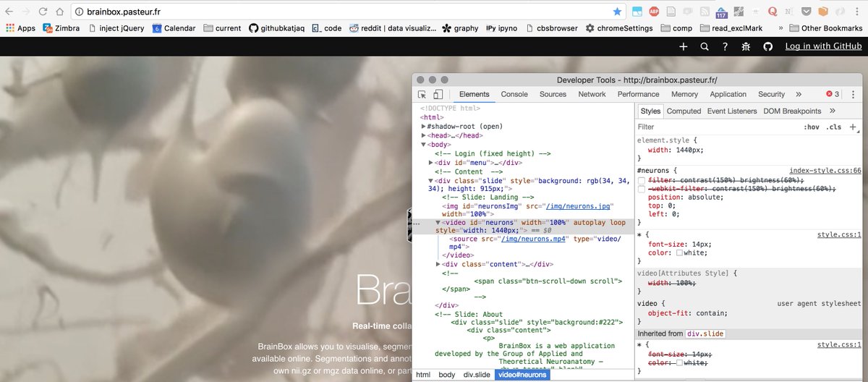Open the Chrome three-dot menu

[x=857, y=12]
